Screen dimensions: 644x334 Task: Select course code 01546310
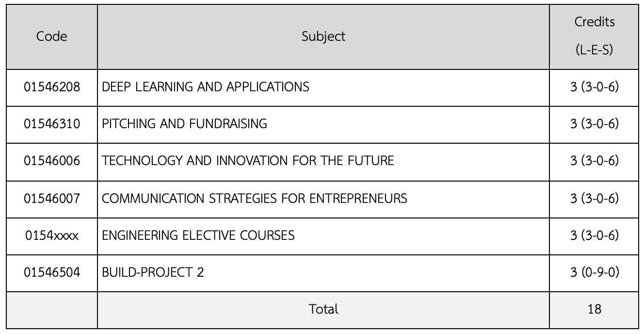pyautogui.click(x=51, y=124)
